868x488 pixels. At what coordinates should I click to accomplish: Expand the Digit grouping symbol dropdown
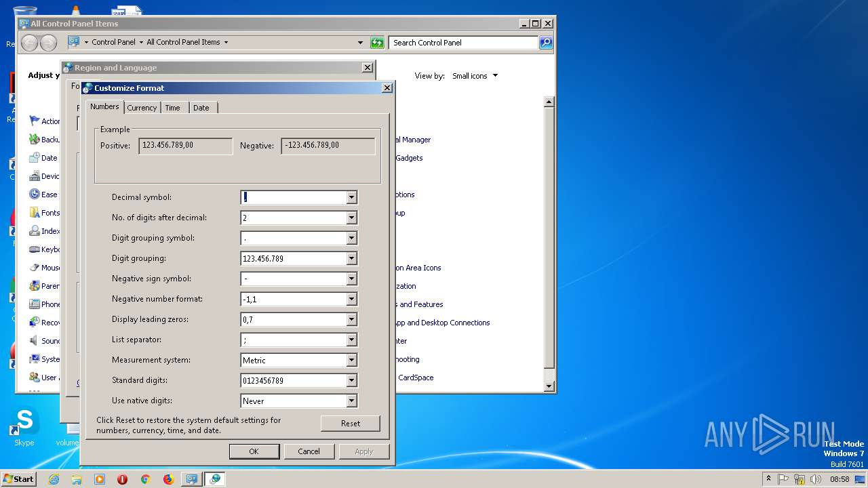coord(351,238)
